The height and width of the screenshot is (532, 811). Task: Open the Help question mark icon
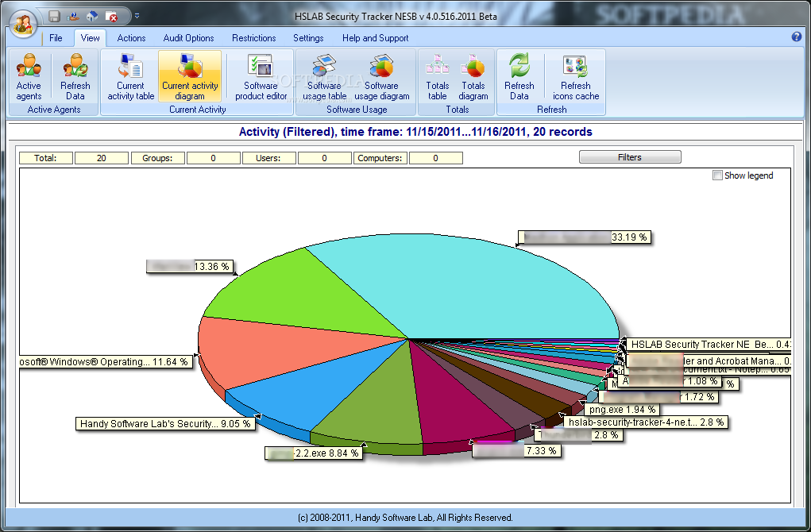pyautogui.click(x=797, y=37)
